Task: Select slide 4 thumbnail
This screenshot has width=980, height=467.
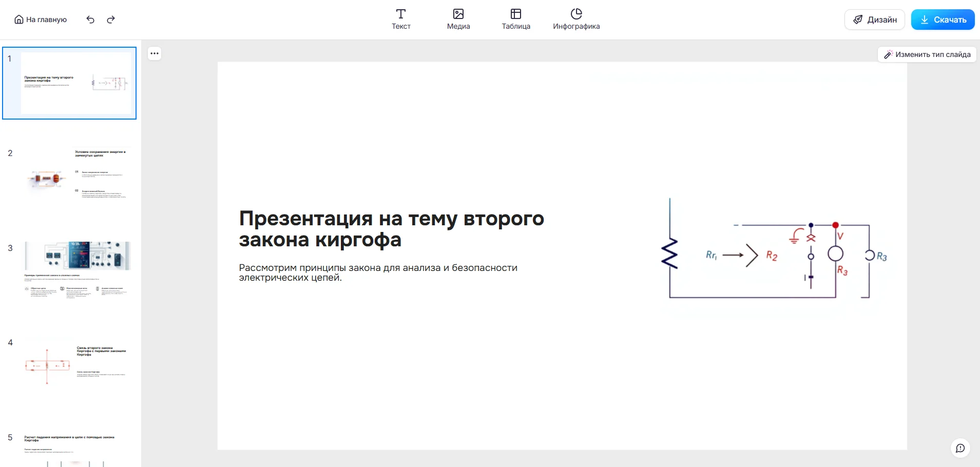Action: click(77, 367)
